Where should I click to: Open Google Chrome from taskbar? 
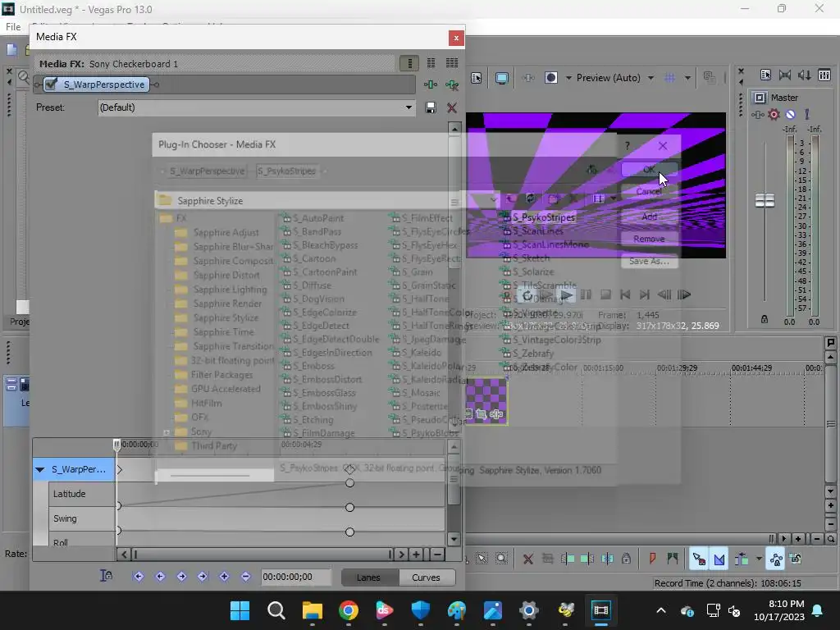(348, 610)
